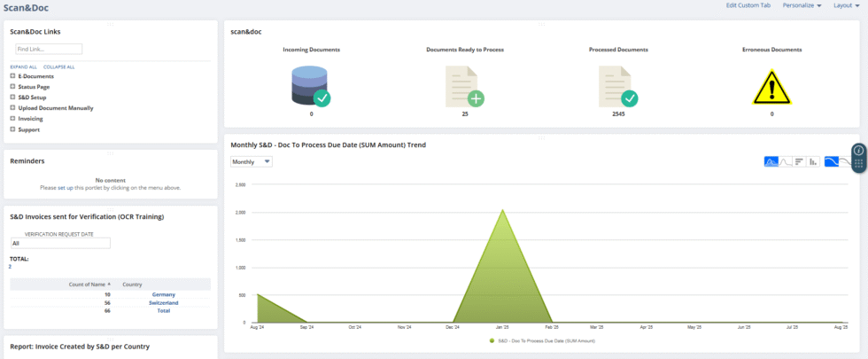The height and width of the screenshot is (359, 868).
Task: Open the Incoming Documents database icon
Action: [x=311, y=86]
